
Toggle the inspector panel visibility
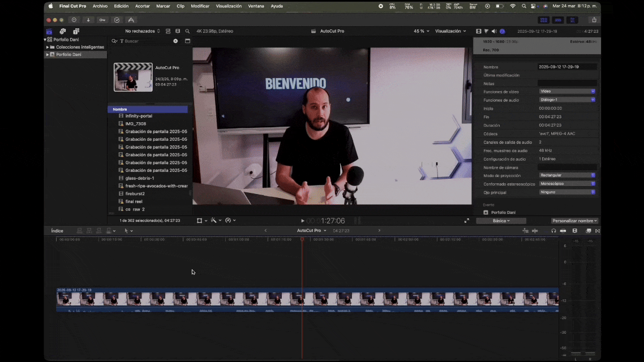[x=572, y=20]
